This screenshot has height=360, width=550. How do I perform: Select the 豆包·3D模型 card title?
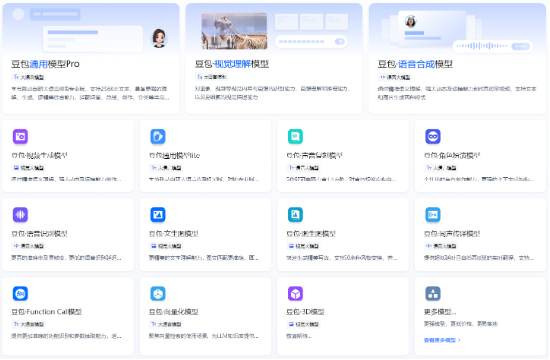306,312
